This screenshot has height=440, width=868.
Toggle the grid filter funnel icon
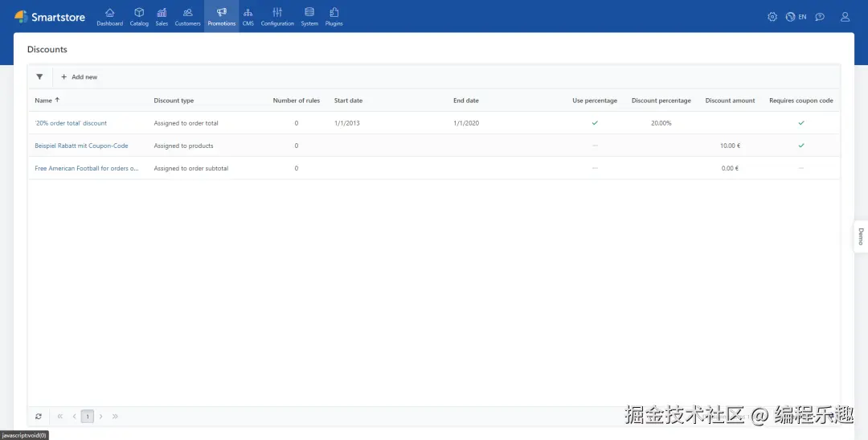(39, 77)
